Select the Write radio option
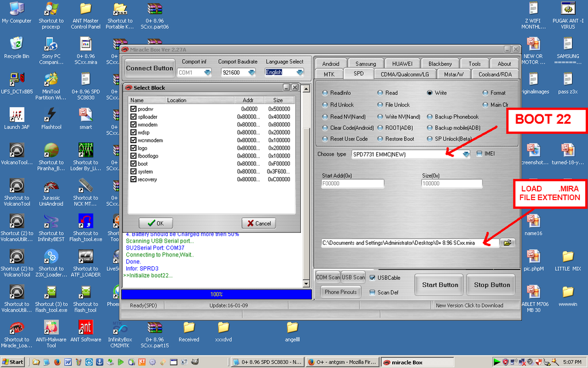The width and height of the screenshot is (588, 368). [430, 93]
